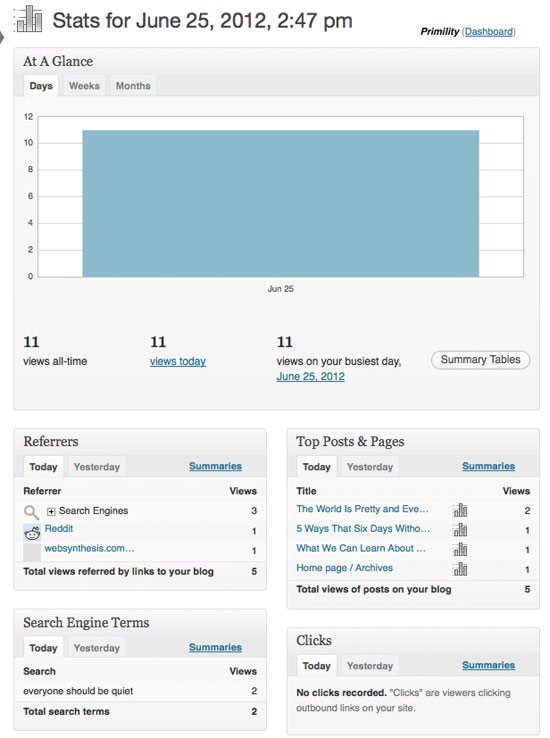
Task: Switch At A Glance to Months tab
Action: [x=133, y=86]
